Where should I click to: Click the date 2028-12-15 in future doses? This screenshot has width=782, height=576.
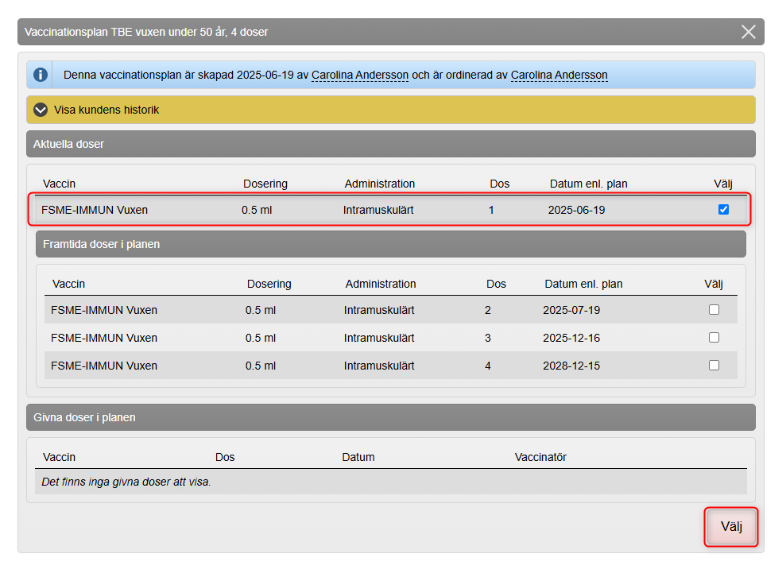pos(572,366)
